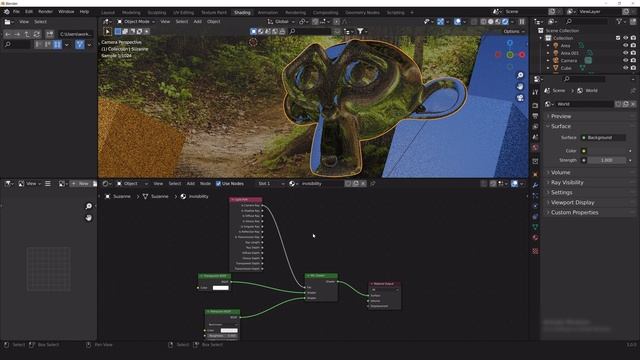Hide the Camera object in viewport
The height and width of the screenshot is (360, 640).
tap(625, 60)
